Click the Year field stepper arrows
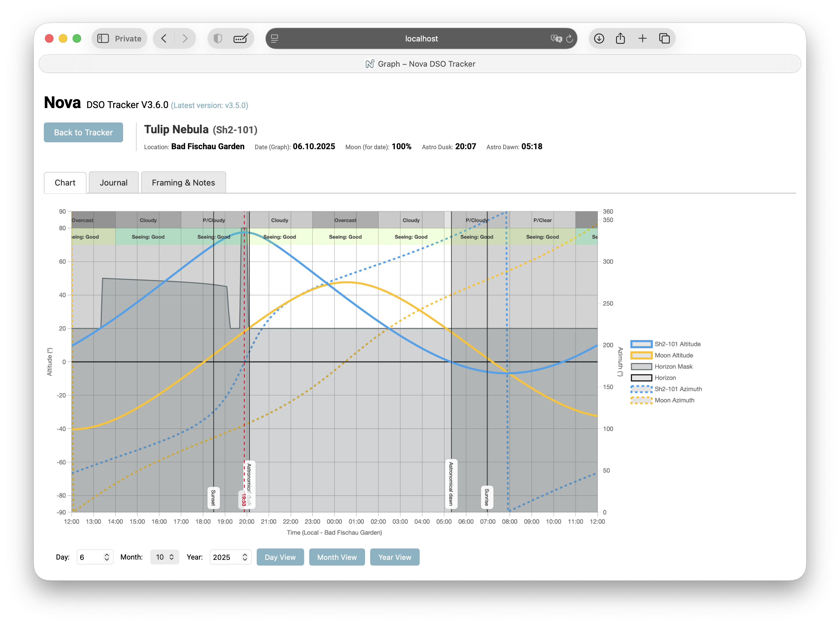This screenshot has width=840, height=625. point(245,557)
